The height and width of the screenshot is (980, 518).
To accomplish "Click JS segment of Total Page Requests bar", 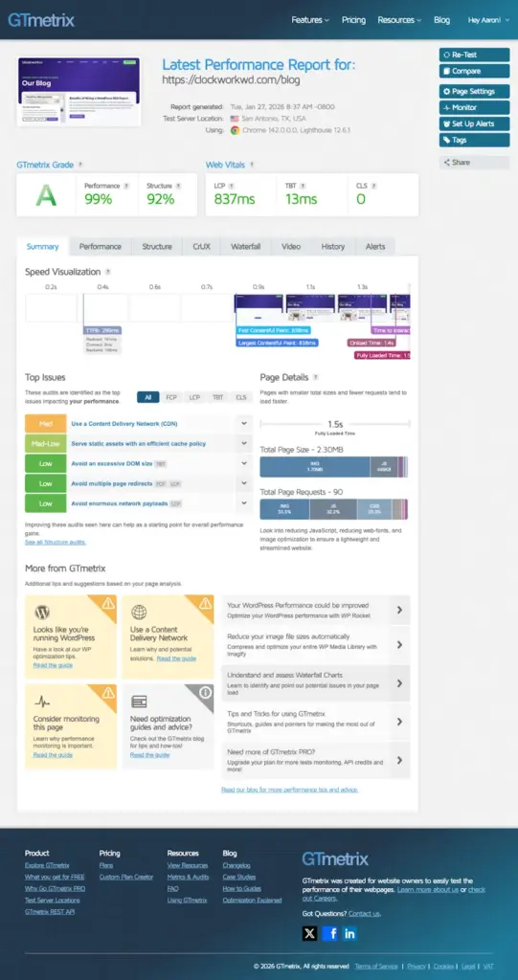I will tap(333, 509).
